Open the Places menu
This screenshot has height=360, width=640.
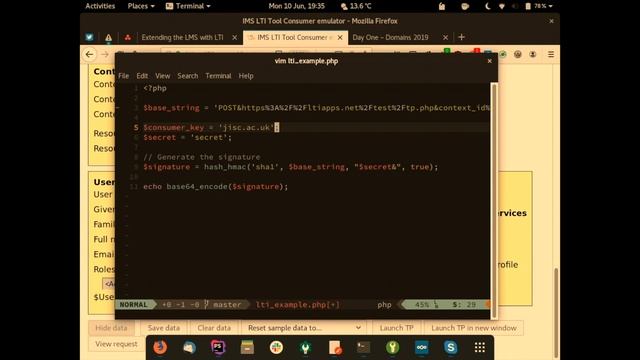coord(141,6)
